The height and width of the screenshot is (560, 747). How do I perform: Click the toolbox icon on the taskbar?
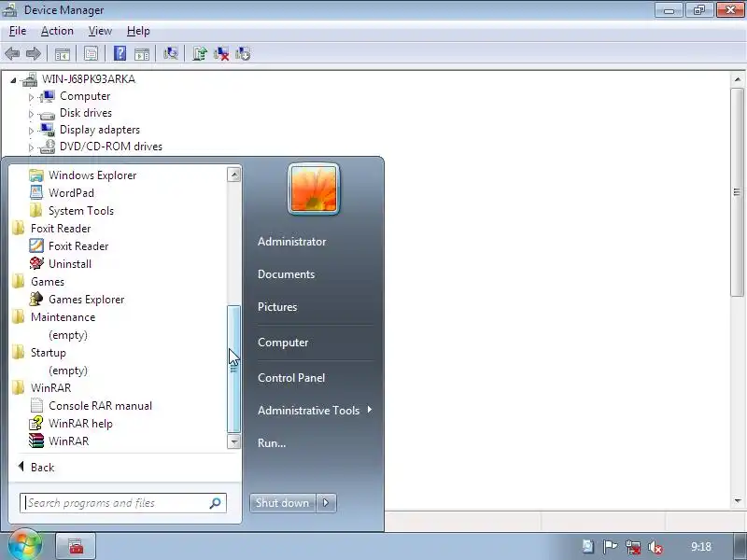tap(76, 546)
